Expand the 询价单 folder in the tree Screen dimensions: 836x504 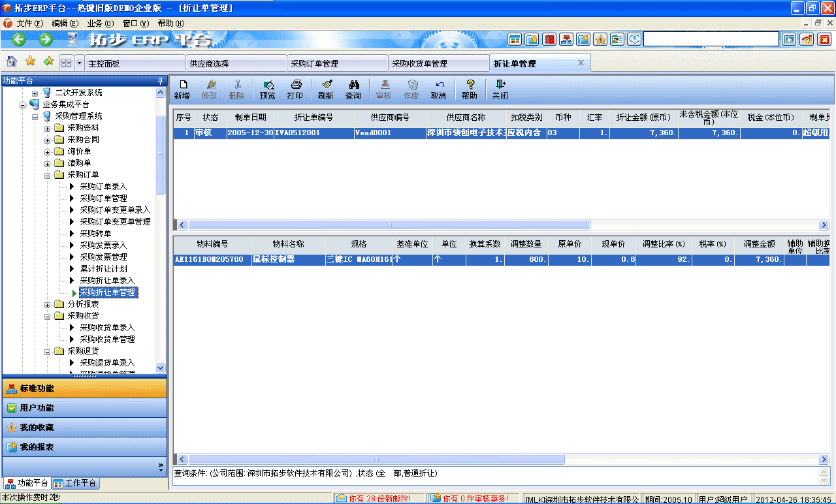[x=46, y=151]
